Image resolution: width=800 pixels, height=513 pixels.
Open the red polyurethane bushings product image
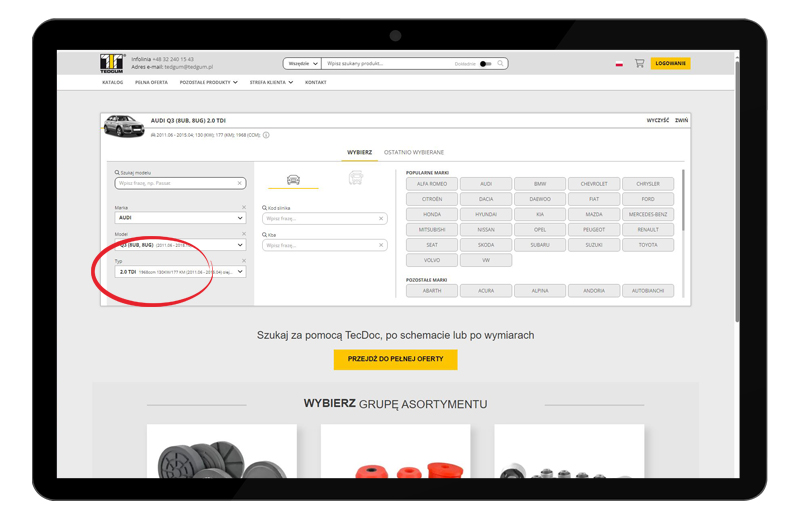[395, 451]
